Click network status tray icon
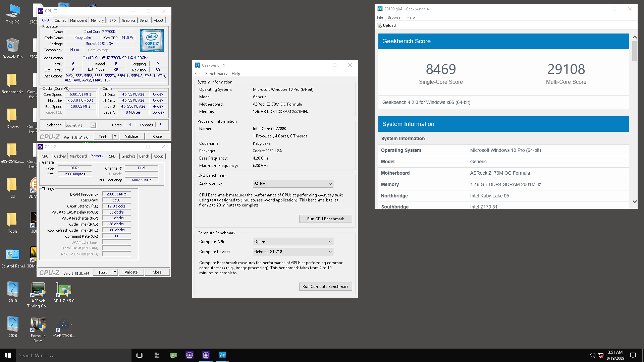 [601, 355]
